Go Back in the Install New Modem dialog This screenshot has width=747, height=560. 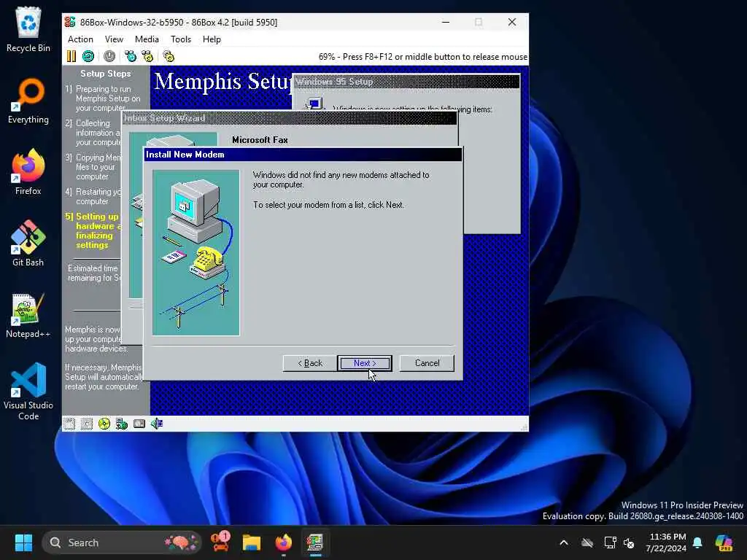click(x=309, y=363)
